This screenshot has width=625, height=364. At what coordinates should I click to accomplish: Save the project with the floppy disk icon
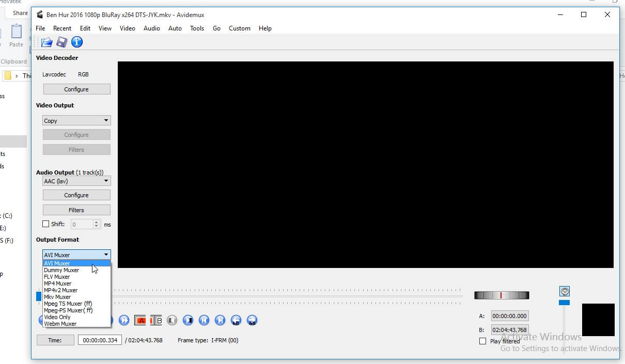click(61, 42)
